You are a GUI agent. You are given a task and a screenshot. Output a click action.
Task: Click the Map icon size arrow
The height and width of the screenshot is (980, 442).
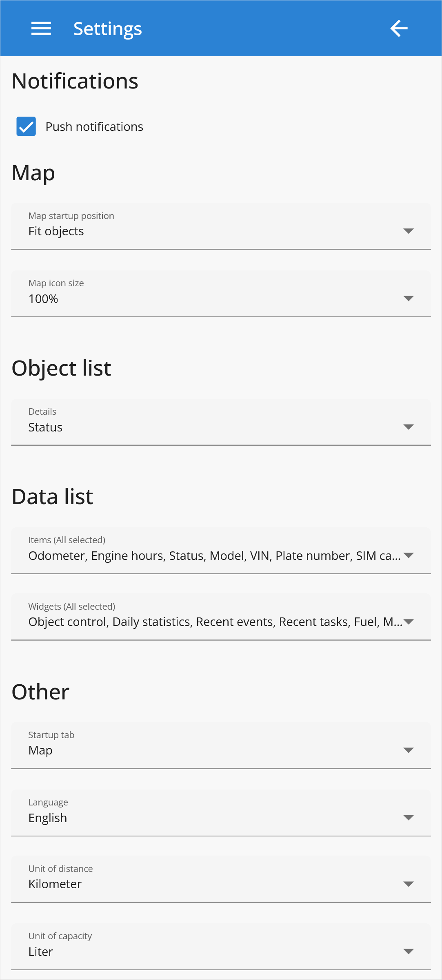tap(408, 299)
